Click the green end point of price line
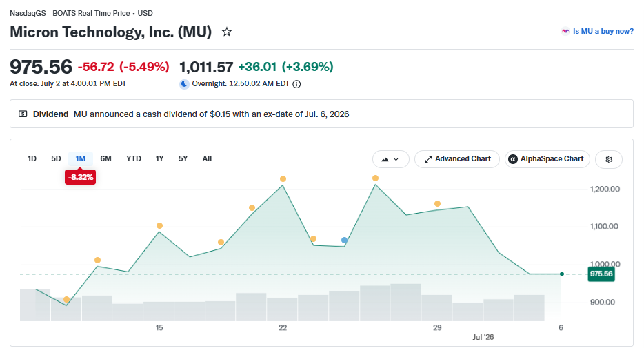 (x=562, y=274)
